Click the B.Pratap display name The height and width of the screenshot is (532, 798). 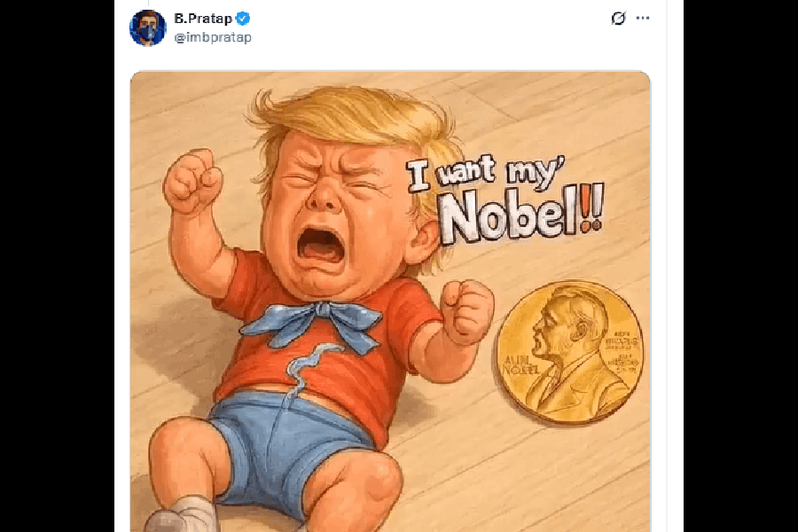point(203,19)
